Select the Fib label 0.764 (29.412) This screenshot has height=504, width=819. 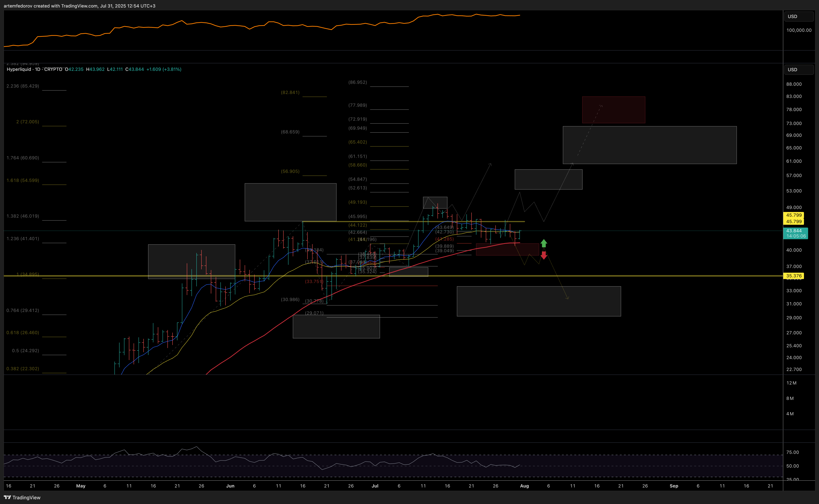pyautogui.click(x=23, y=310)
